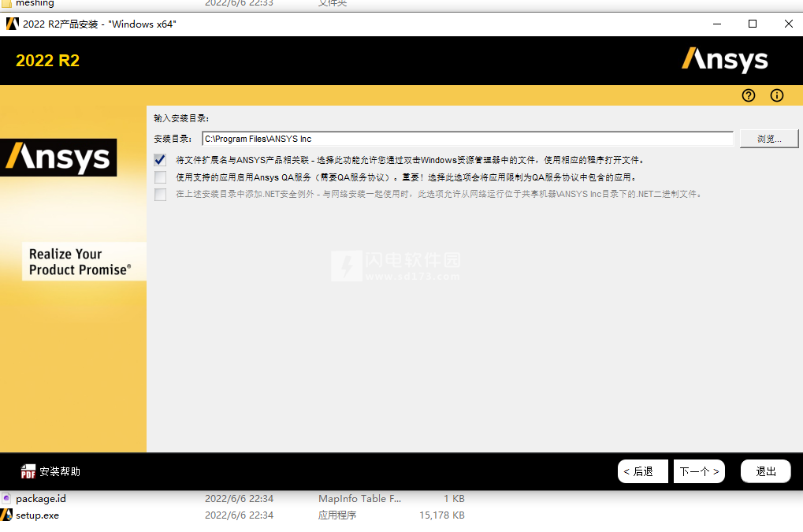Enable the Ansys QA service checkbox
Image resolution: width=803 pixels, height=532 pixels.
point(161,177)
